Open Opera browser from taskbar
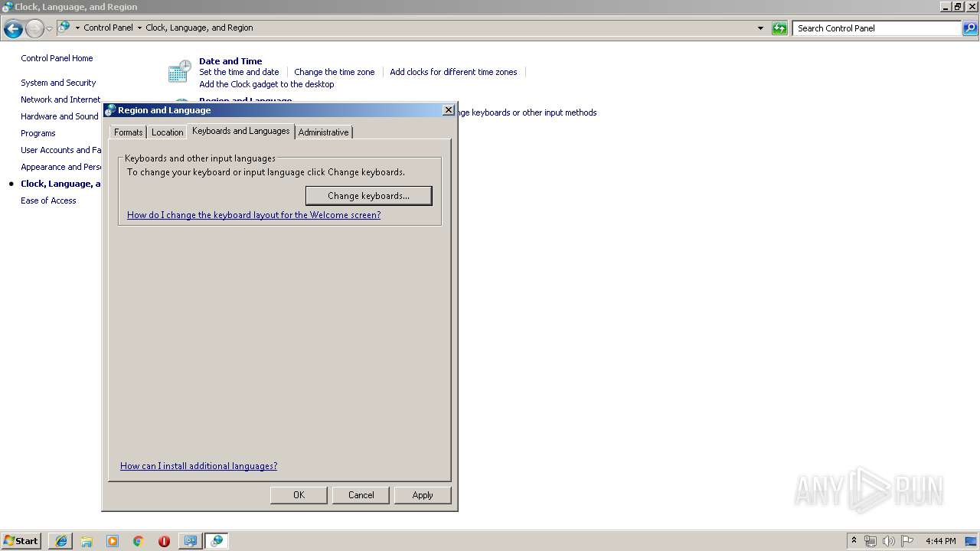Screen dimensions: 980x551 tap(164, 541)
